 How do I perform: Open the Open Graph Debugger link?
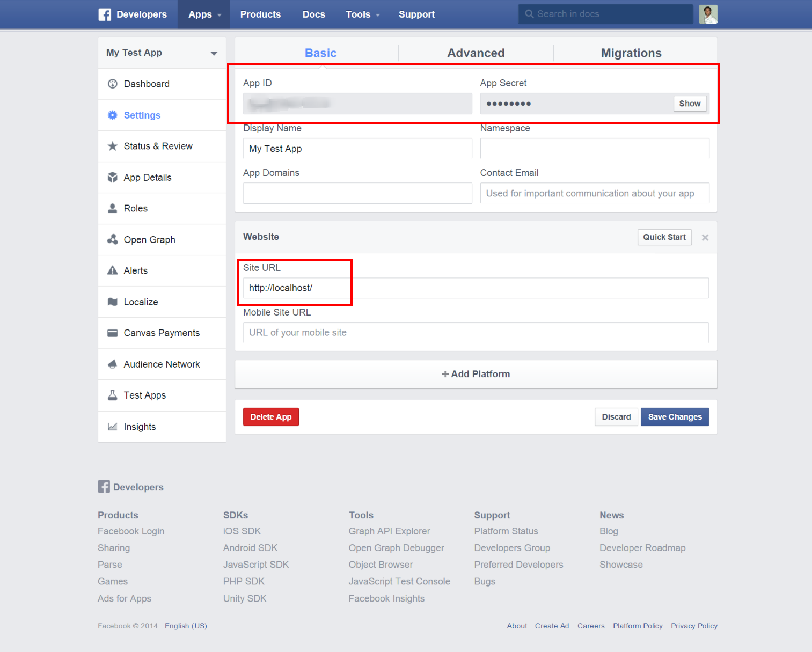tap(397, 548)
